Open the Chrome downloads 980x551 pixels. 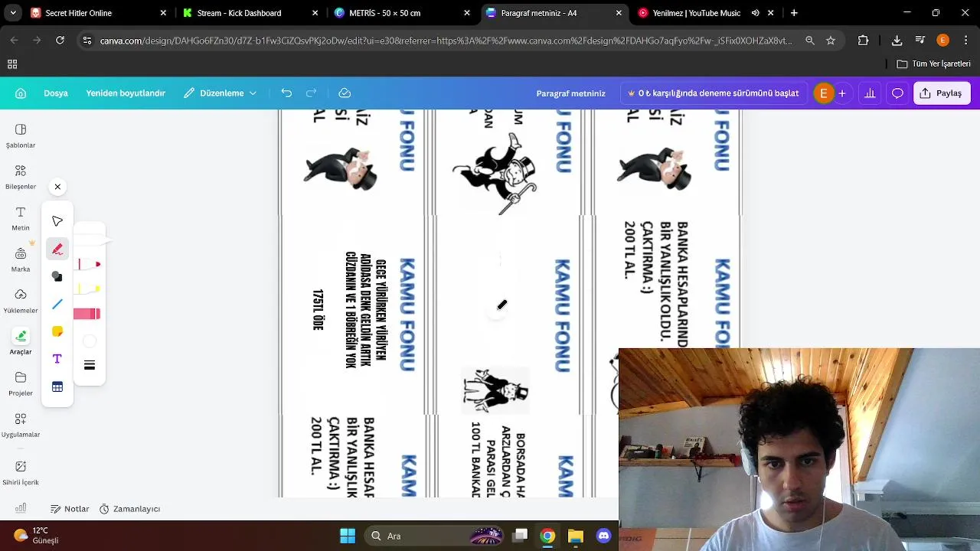click(x=897, y=41)
